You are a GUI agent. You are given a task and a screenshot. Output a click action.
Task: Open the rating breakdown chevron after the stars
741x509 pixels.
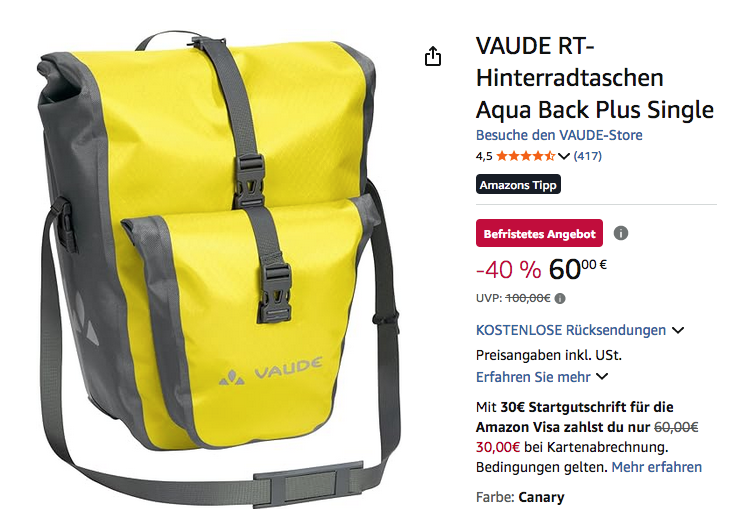coord(563,156)
